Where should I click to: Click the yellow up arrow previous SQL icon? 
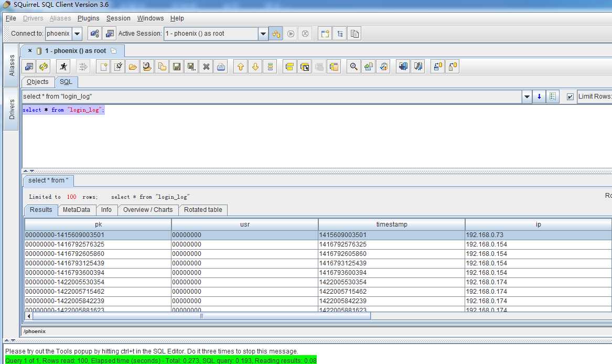point(240,67)
